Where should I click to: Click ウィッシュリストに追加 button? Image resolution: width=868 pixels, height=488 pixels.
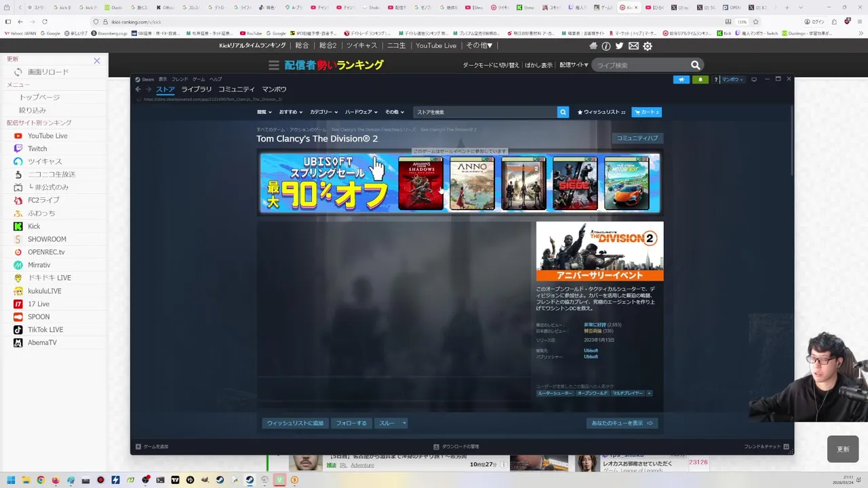point(295,423)
